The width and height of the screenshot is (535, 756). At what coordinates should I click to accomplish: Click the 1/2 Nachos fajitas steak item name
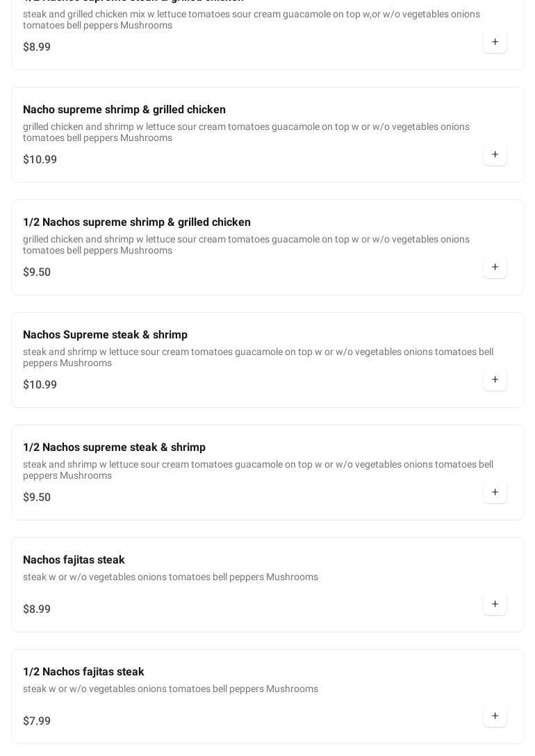[83, 672]
